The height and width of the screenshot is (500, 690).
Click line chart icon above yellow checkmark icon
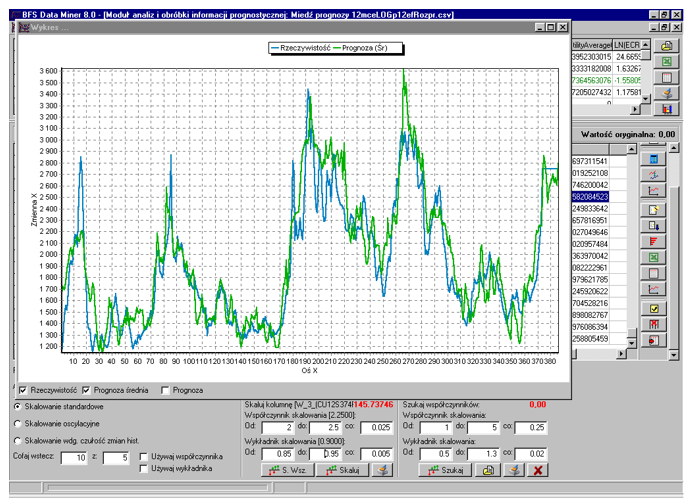(653, 289)
